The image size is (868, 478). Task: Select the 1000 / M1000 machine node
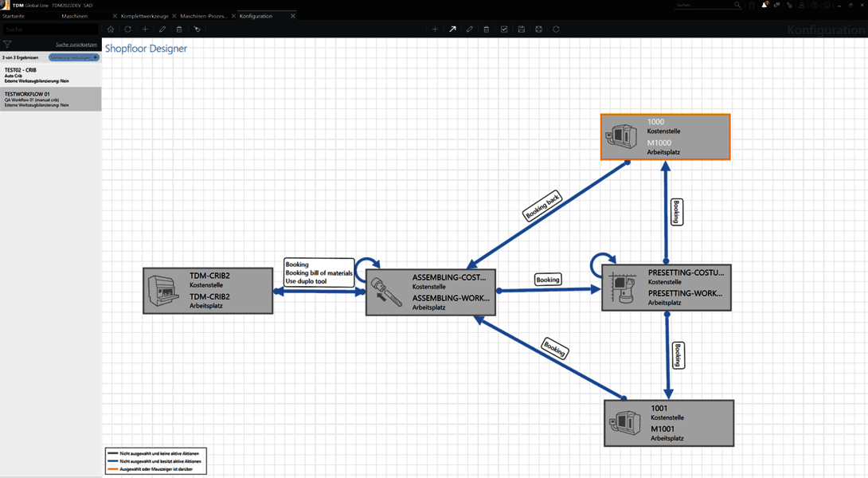pyautogui.click(x=666, y=137)
